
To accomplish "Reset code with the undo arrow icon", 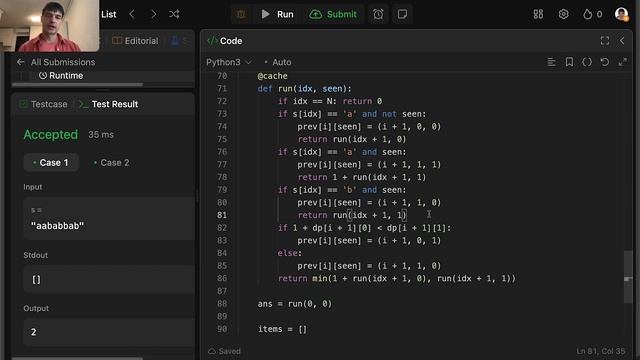I will (605, 62).
